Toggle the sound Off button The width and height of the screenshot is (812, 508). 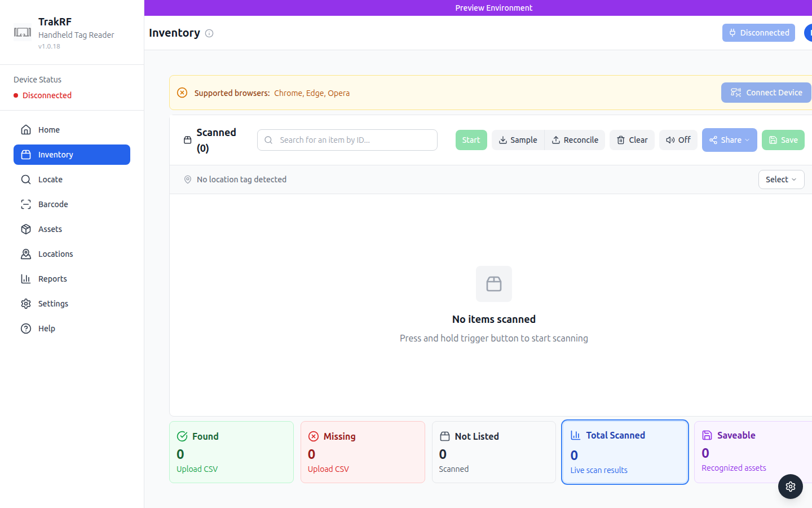pos(678,140)
